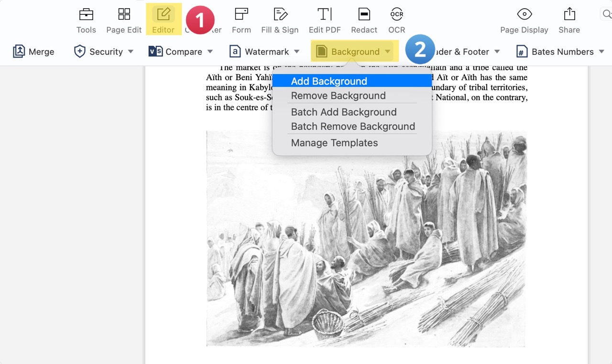Click the Background label
The height and width of the screenshot is (364, 612).
(355, 52)
